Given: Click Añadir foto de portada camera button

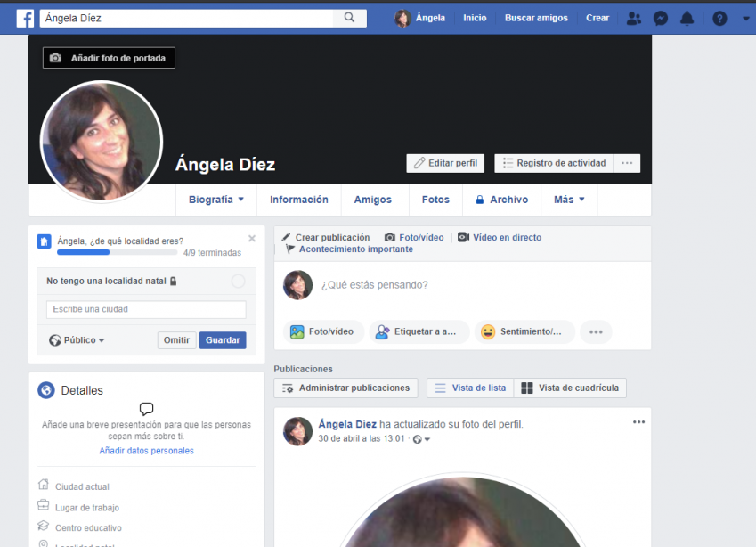Looking at the screenshot, I should click(x=110, y=58).
